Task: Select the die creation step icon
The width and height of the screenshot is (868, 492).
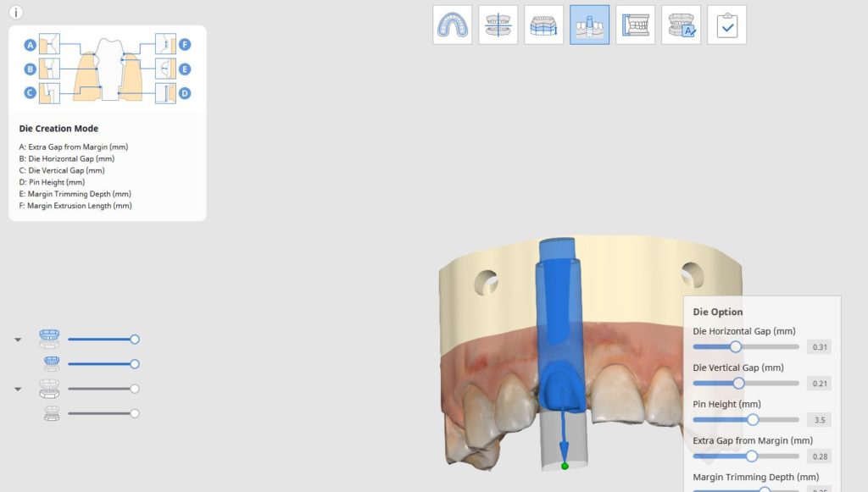Action: click(590, 25)
